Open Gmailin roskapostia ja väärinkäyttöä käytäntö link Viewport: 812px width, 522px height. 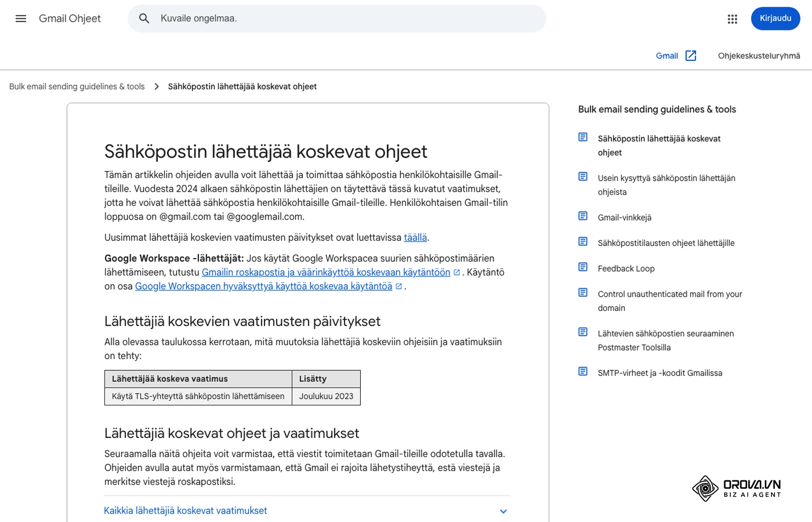coord(326,272)
